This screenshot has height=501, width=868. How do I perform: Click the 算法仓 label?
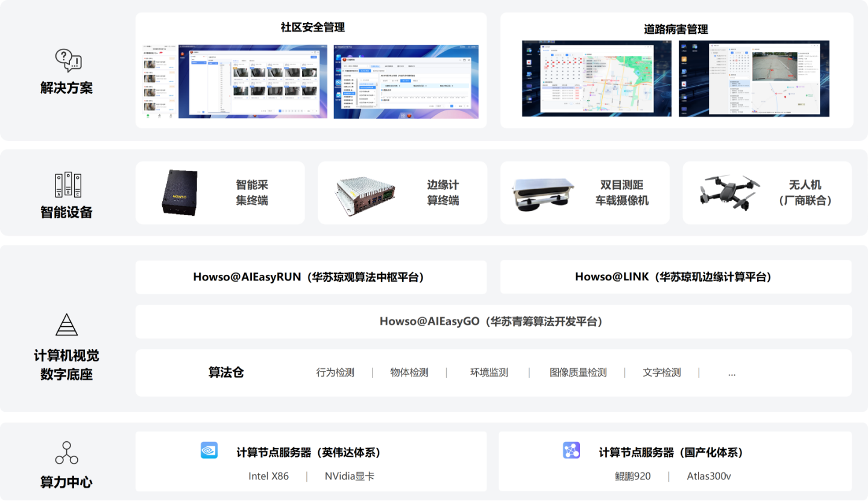(x=226, y=372)
